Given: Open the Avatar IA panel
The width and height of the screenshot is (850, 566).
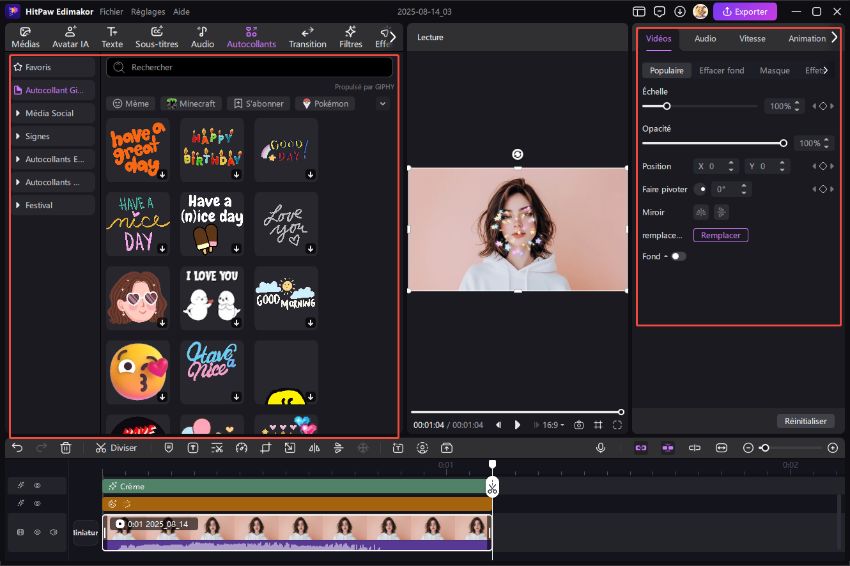Looking at the screenshot, I should point(70,37).
